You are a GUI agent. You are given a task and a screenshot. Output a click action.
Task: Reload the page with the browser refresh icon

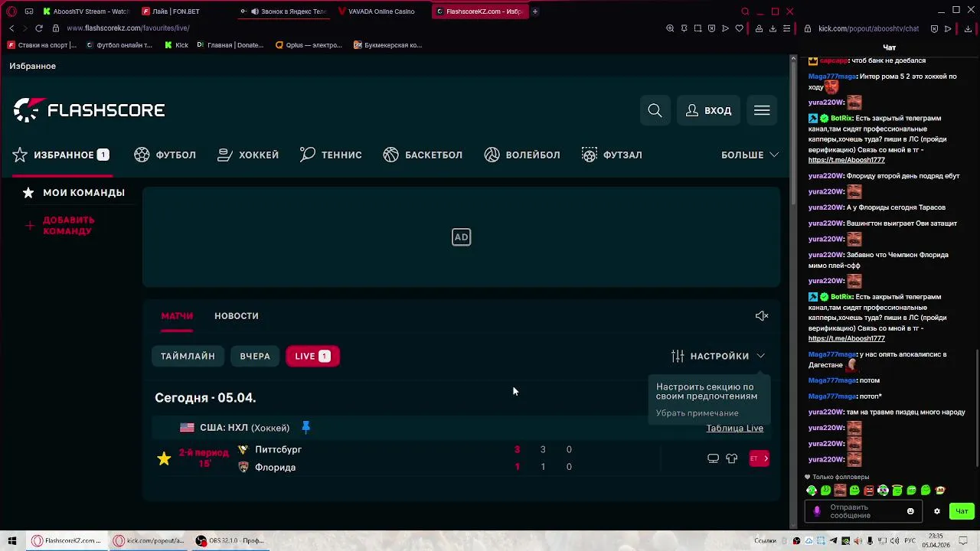point(39,28)
